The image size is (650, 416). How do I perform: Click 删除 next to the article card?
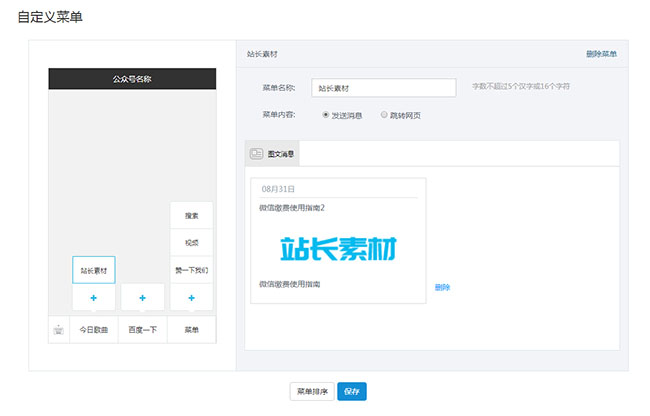(442, 287)
